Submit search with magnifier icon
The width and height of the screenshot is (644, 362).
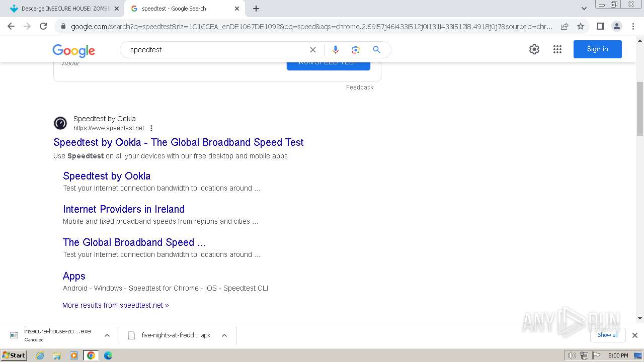pyautogui.click(x=376, y=50)
